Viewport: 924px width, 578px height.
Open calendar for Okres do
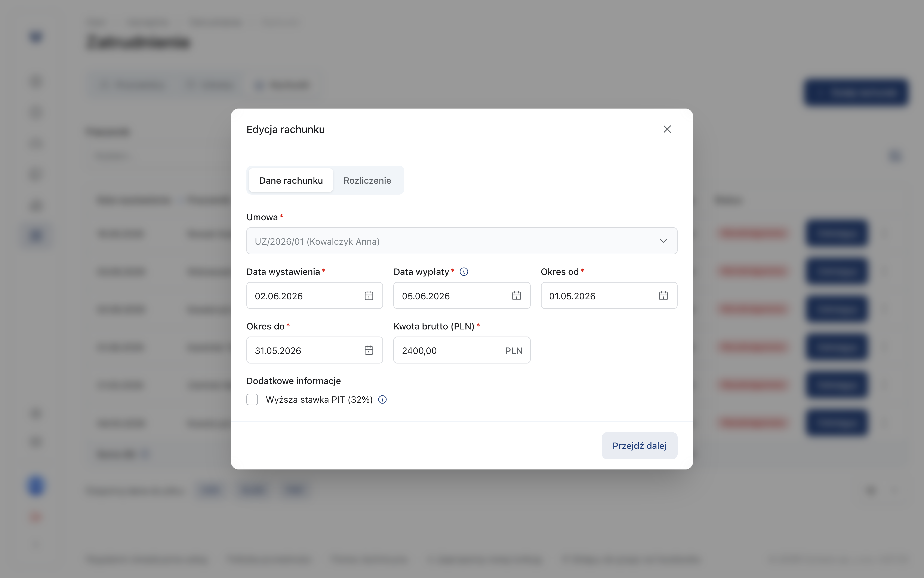369,350
